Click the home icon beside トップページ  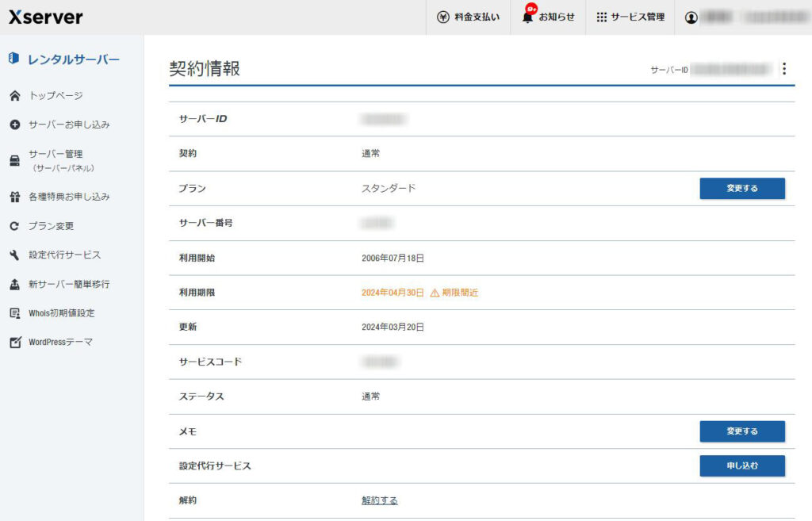tap(14, 96)
